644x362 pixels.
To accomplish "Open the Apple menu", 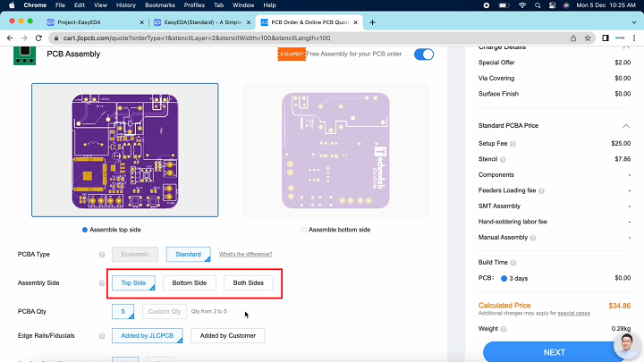I will coord(12,5).
